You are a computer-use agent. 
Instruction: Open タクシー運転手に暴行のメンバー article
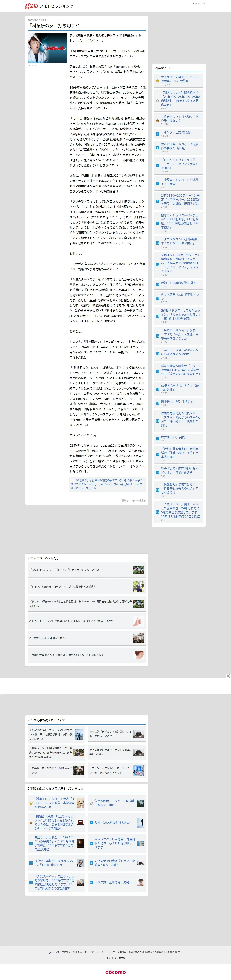click(x=54, y=863)
